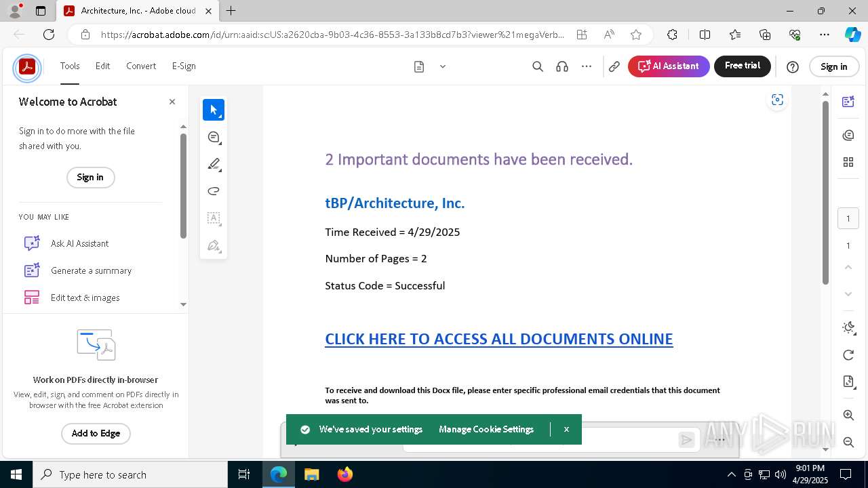Dismiss the saved settings notification
Image resolution: width=868 pixels, height=488 pixels.
(x=566, y=429)
